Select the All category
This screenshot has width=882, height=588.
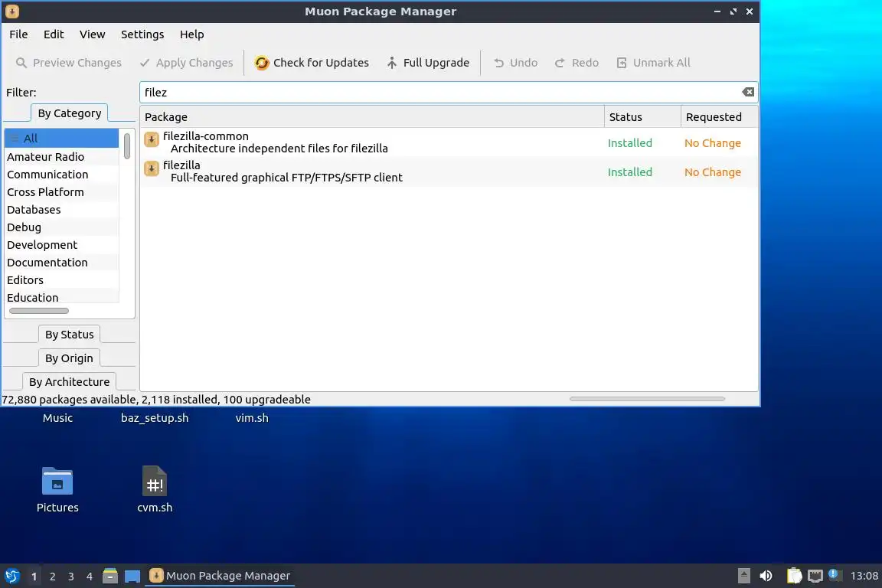click(x=62, y=139)
